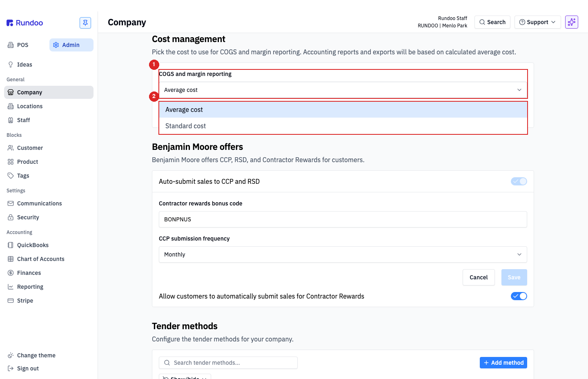Focus the Search tender methods field
The image size is (588, 379).
point(228,363)
